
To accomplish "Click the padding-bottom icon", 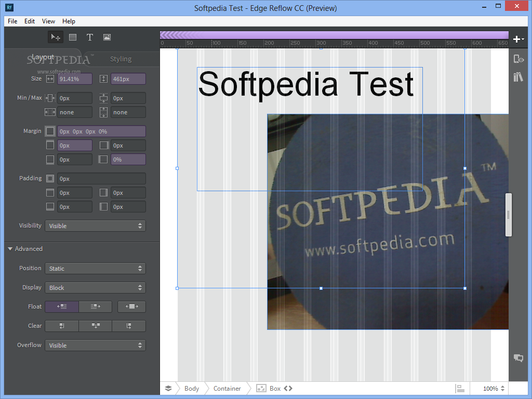I will (x=50, y=207).
